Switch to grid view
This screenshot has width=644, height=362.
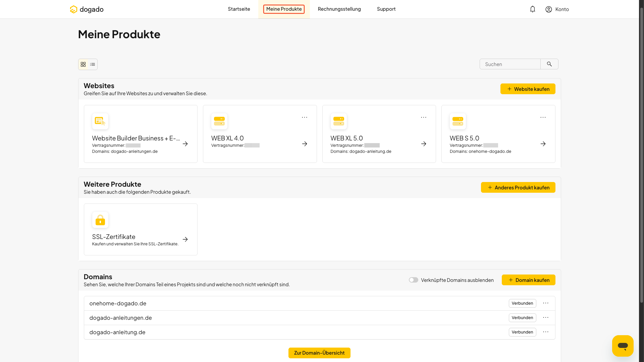click(83, 64)
